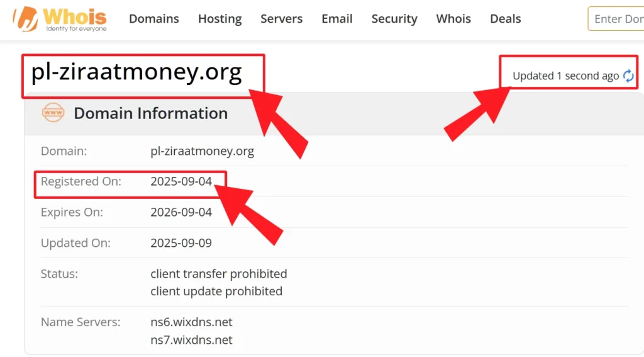This screenshot has width=644, height=357.
Task: Click the refresh icon beside Updated text
Action: pos(628,76)
